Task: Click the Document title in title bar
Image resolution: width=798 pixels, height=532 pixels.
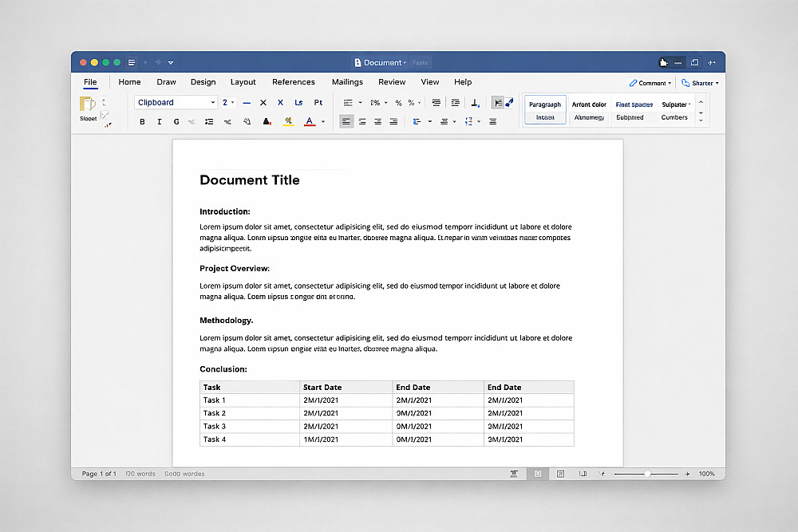Action: [x=382, y=62]
